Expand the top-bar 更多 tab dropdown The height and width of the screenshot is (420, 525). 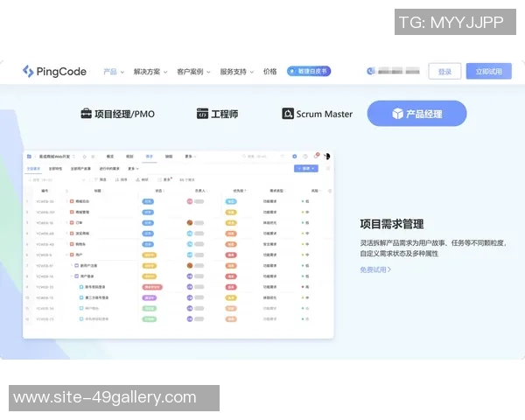(x=191, y=157)
